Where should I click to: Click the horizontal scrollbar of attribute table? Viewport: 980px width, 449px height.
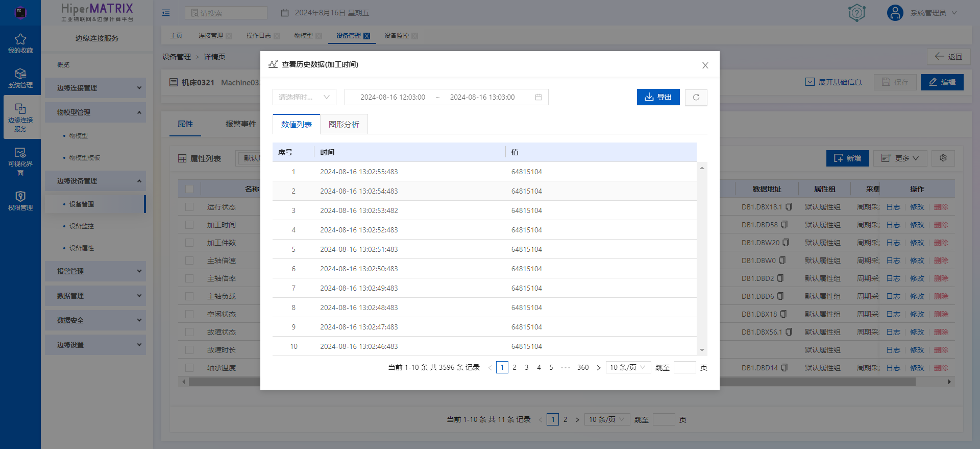tap(552, 382)
